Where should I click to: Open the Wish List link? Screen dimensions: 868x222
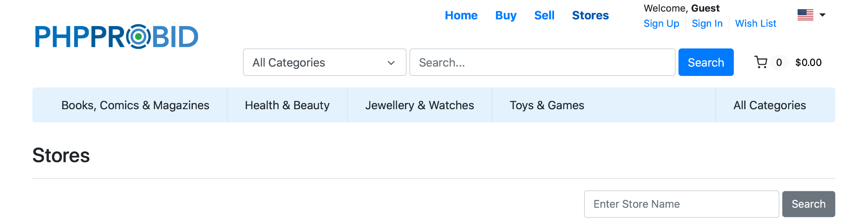(x=756, y=24)
